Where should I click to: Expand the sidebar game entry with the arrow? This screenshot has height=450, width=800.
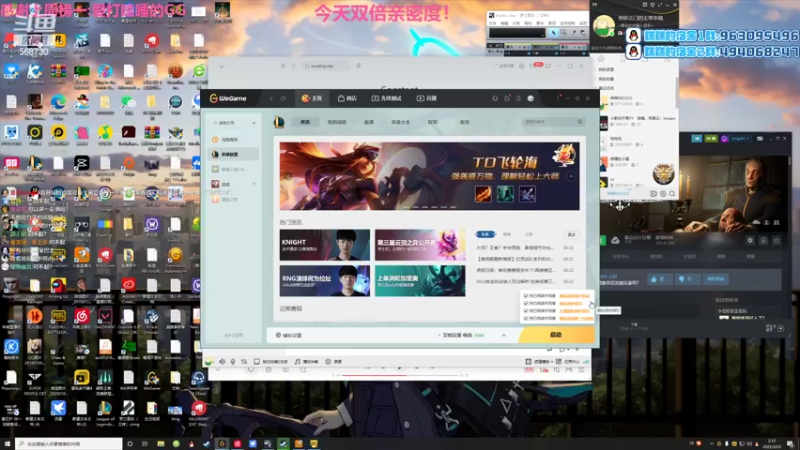(x=254, y=184)
